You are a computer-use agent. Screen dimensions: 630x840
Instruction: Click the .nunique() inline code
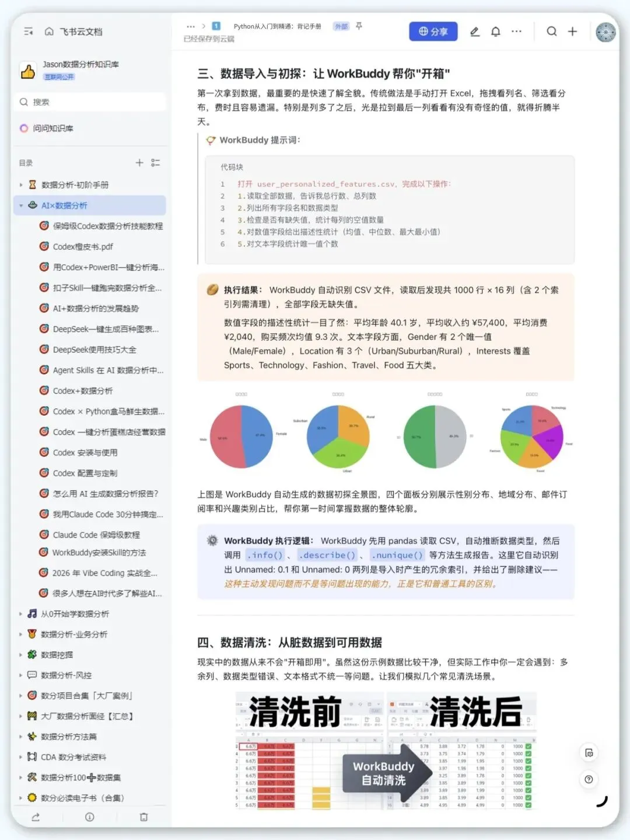tap(398, 555)
